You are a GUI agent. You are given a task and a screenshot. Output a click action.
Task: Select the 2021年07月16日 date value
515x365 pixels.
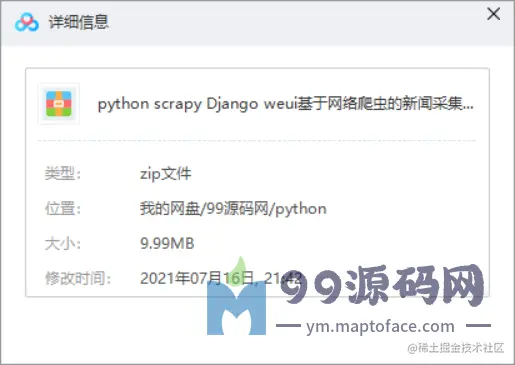pos(221,278)
